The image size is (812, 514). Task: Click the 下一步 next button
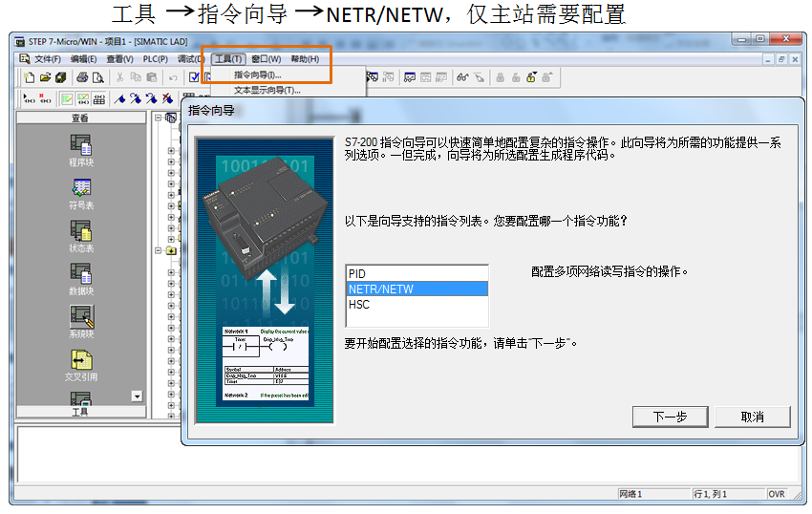coord(670,417)
